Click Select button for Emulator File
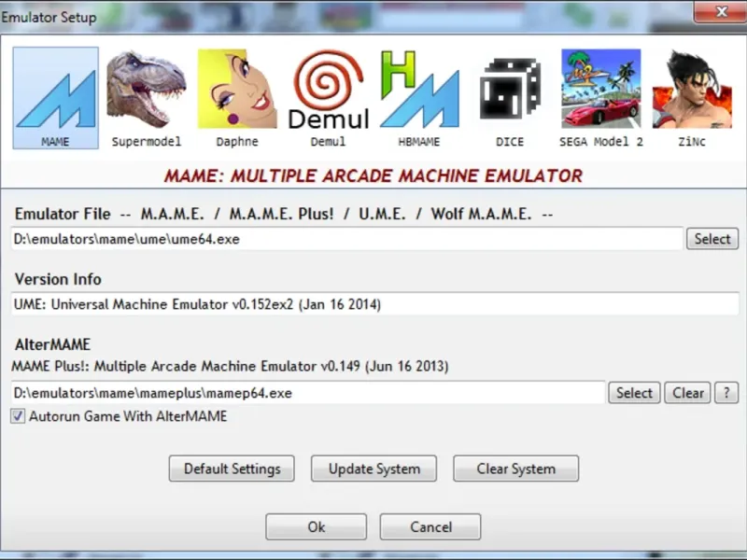This screenshot has height=560, width=747. pos(712,239)
